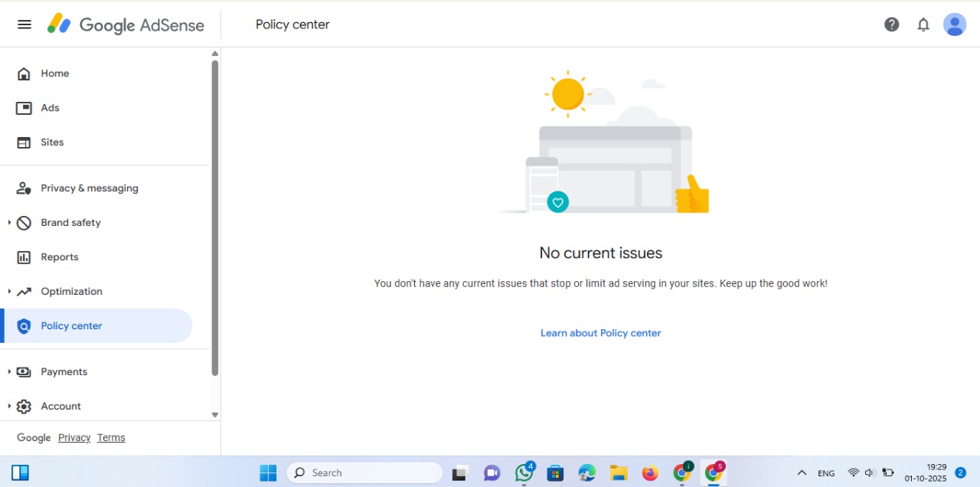Open the Privacy footer link
This screenshot has height=487, width=980.
(74, 438)
